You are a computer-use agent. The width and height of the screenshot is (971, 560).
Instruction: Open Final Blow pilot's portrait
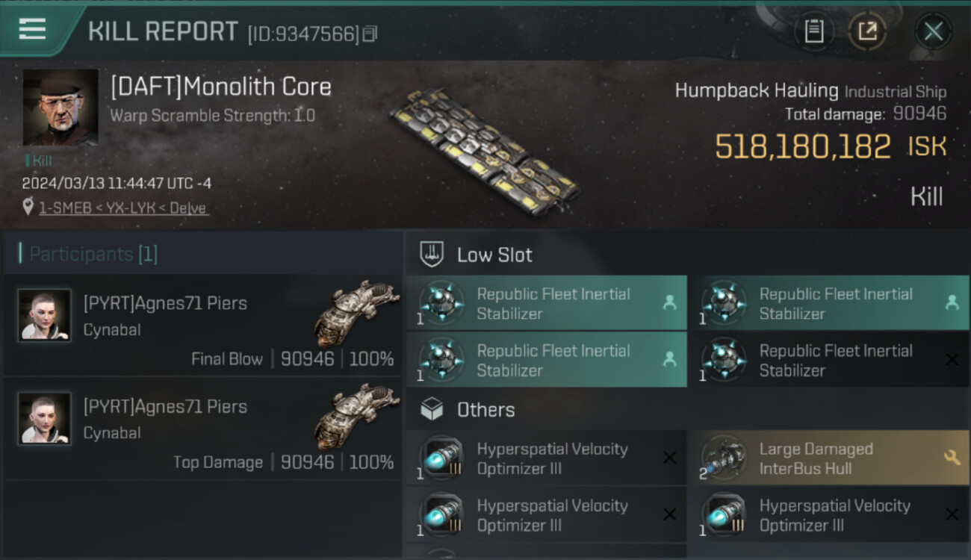[x=45, y=315]
